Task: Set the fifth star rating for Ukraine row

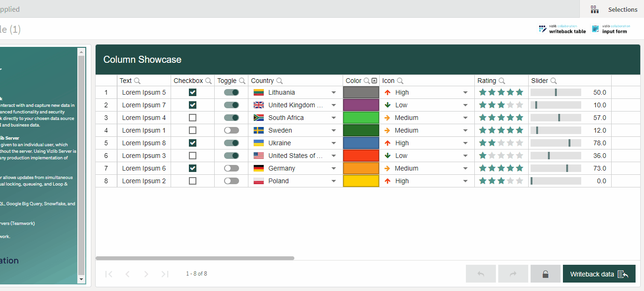Action: (519, 143)
